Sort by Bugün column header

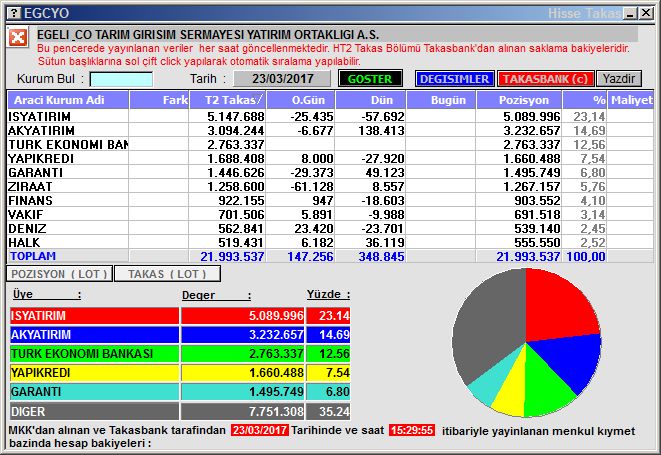[441, 100]
